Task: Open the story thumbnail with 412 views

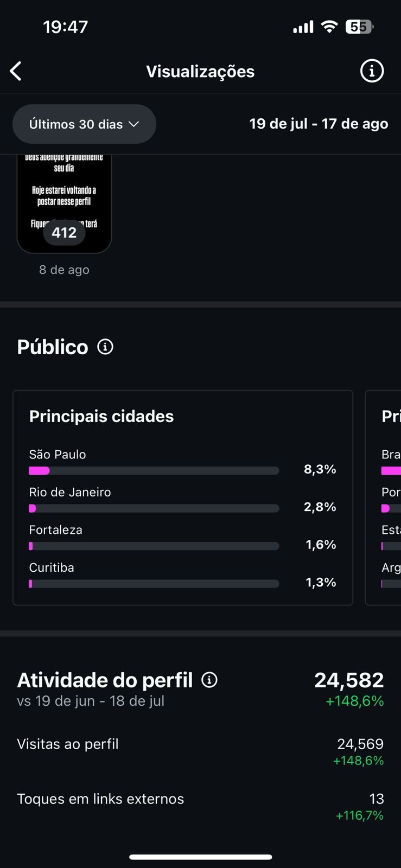Action: click(64, 203)
